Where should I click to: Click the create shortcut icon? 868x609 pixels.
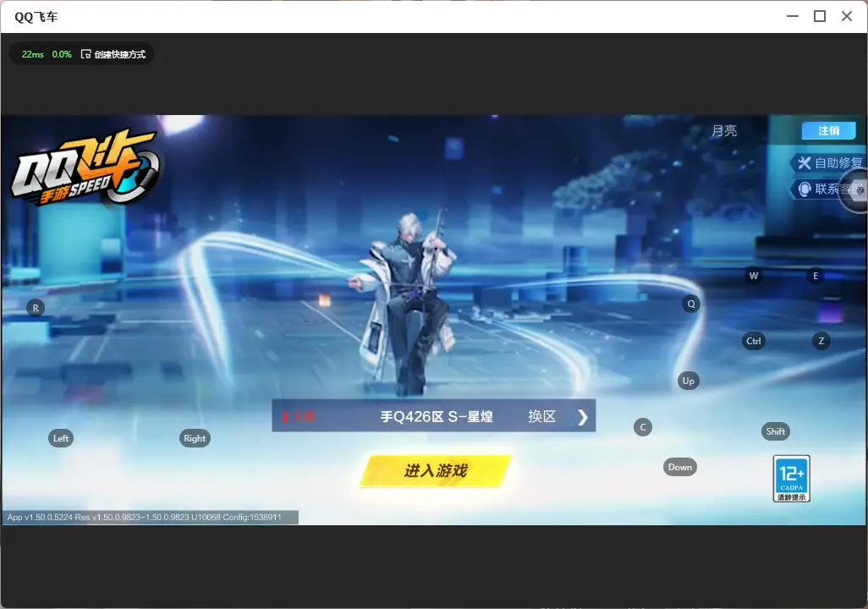85,54
